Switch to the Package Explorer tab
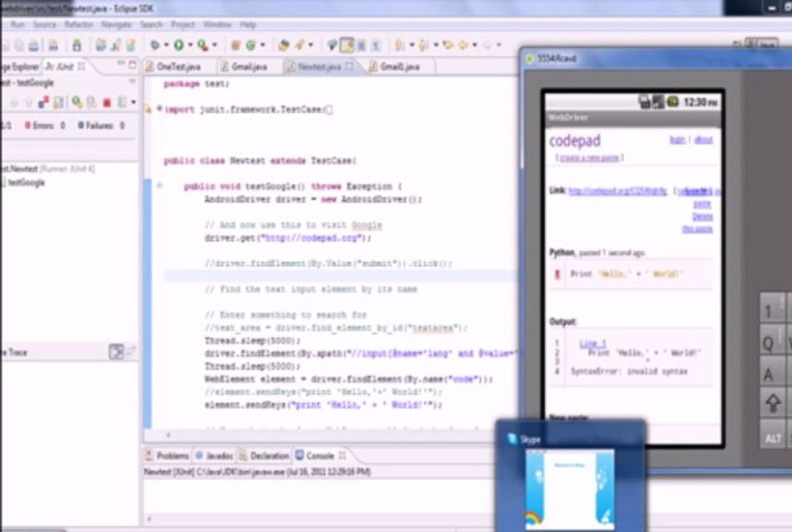Screen dimensions: 792x532 tap(20, 66)
